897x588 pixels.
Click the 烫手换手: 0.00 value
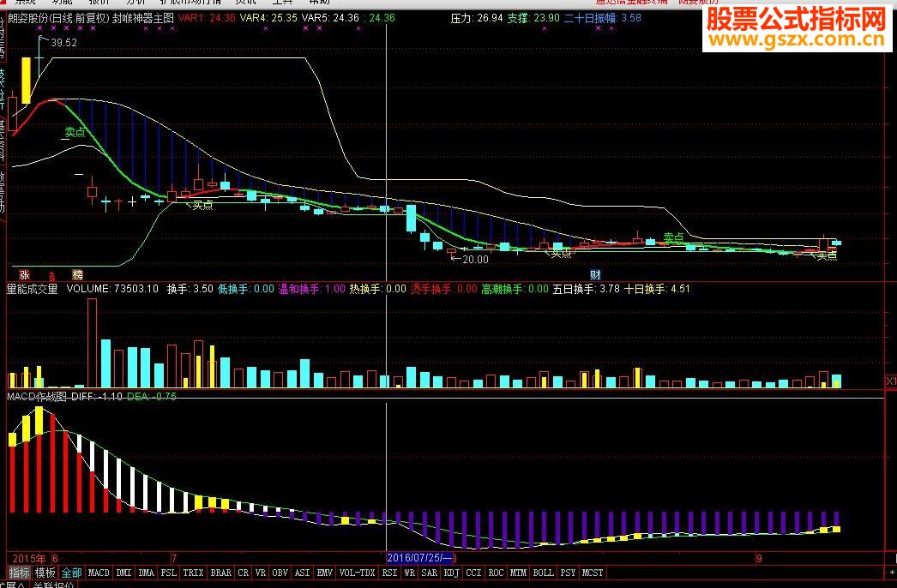(x=444, y=289)
